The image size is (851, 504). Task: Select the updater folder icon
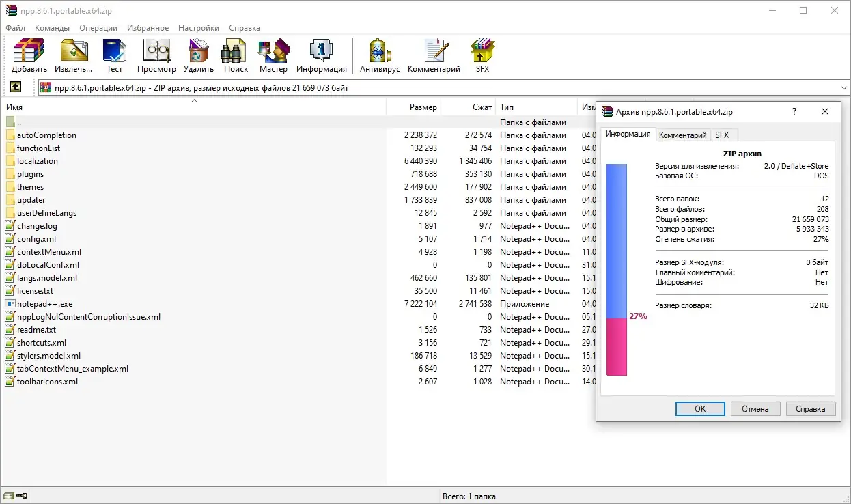pos(10,200)
